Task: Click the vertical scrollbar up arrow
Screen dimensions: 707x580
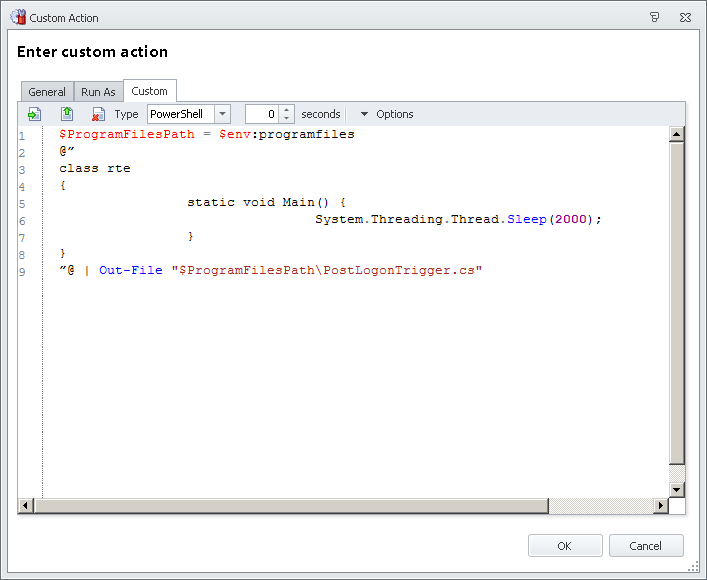Action: pyautogui.click(x=677, y=134)
